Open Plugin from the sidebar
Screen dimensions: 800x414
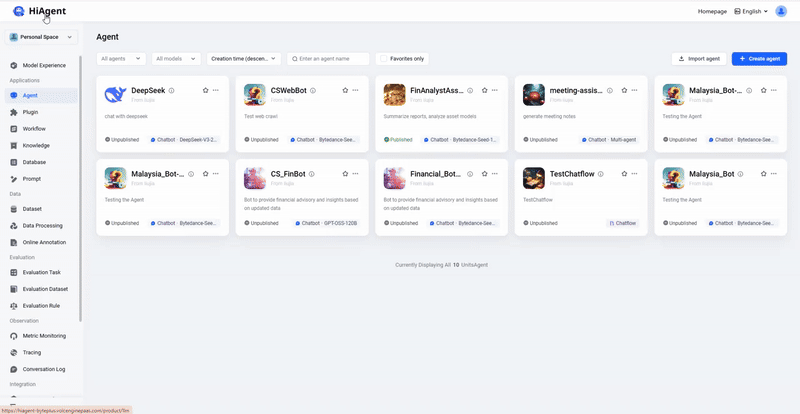tap(30, 112)
